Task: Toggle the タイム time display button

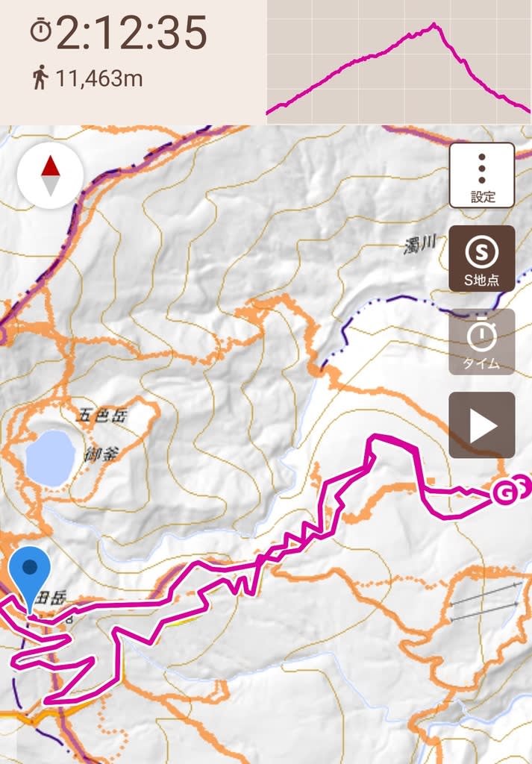Action: tap(481, 342)
